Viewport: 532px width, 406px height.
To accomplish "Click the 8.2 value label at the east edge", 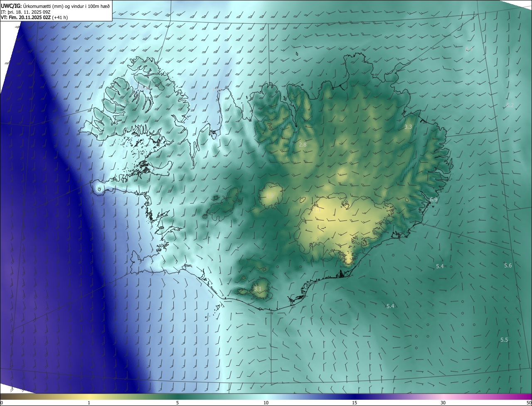I will [x=510, y=105].
